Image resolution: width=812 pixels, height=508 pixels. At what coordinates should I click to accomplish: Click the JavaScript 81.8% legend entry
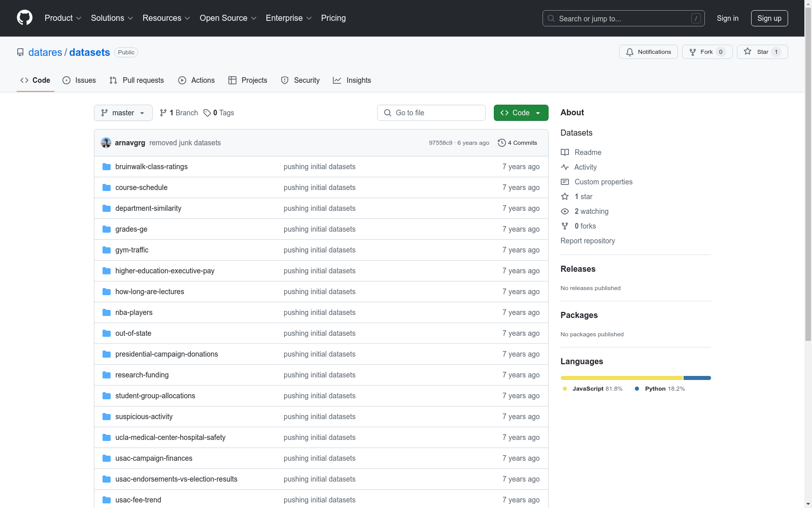tap(593, 389)
